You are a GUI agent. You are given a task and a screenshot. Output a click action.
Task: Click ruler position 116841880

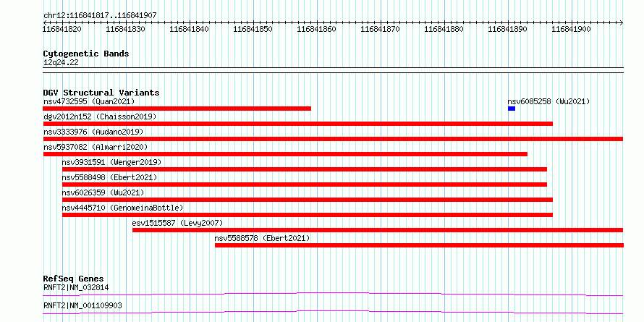pos(444,29)
